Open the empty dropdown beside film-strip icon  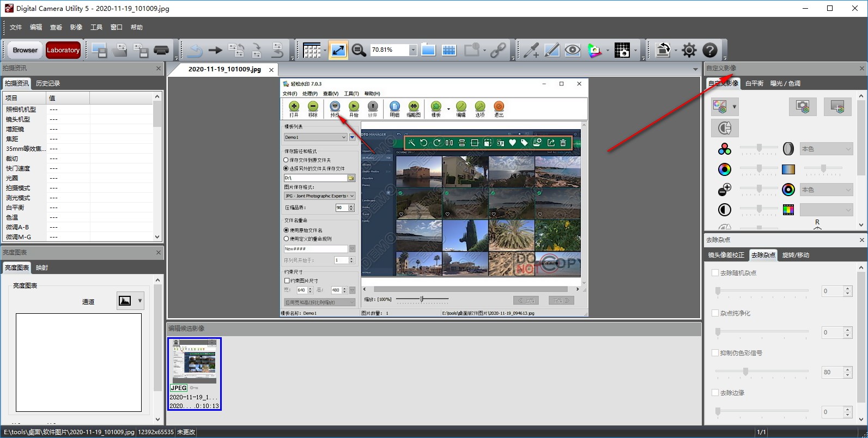pyautogui.click(x=826, y=210)
